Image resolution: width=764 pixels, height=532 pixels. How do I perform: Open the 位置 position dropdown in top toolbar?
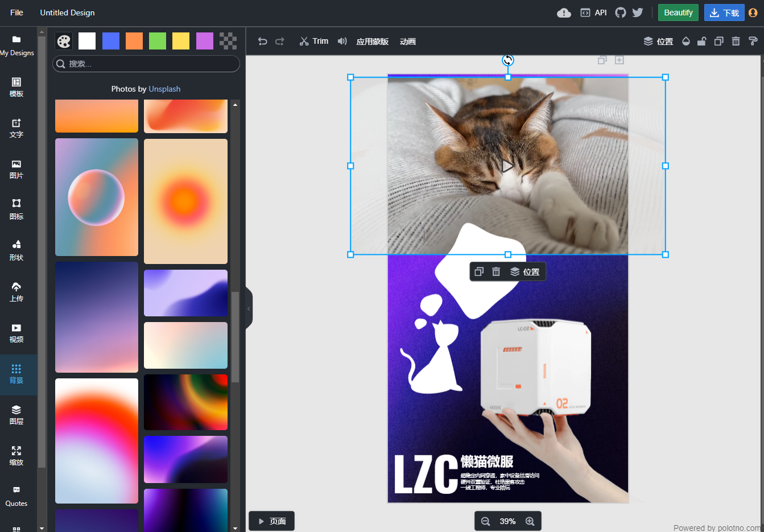[x=658, y=41]
